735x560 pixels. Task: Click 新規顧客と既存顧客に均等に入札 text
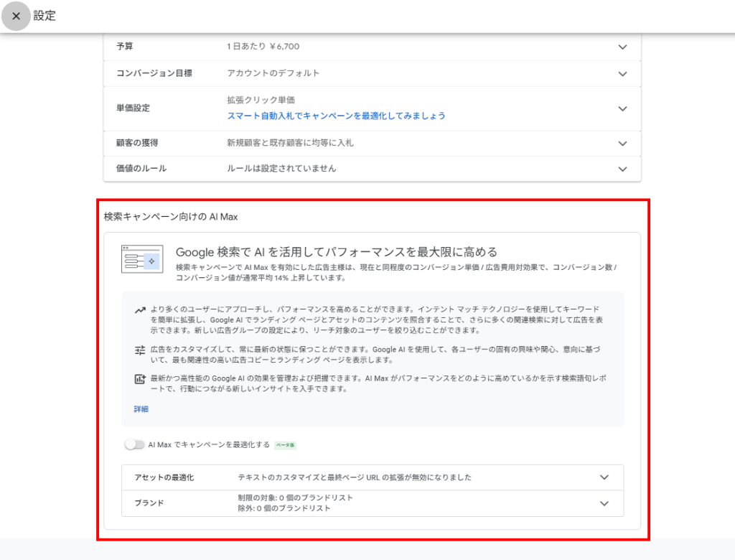click(290, 143)
